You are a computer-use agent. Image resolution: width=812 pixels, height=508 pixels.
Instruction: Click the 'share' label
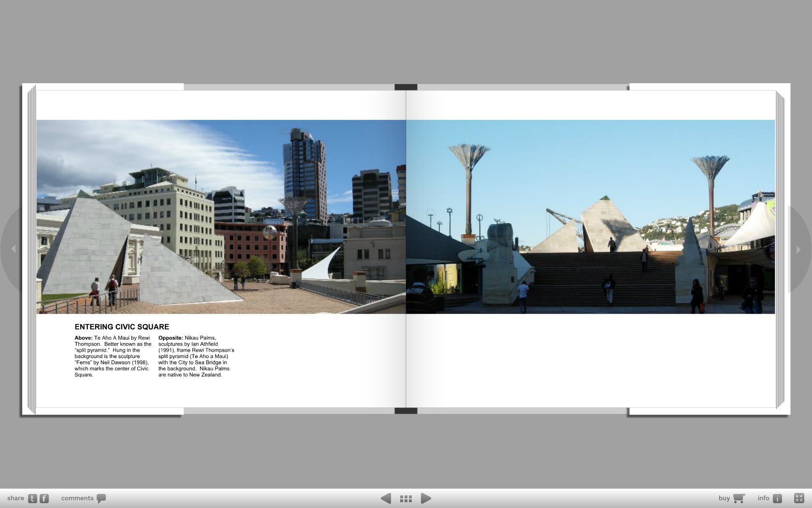(x=15, y=498)
